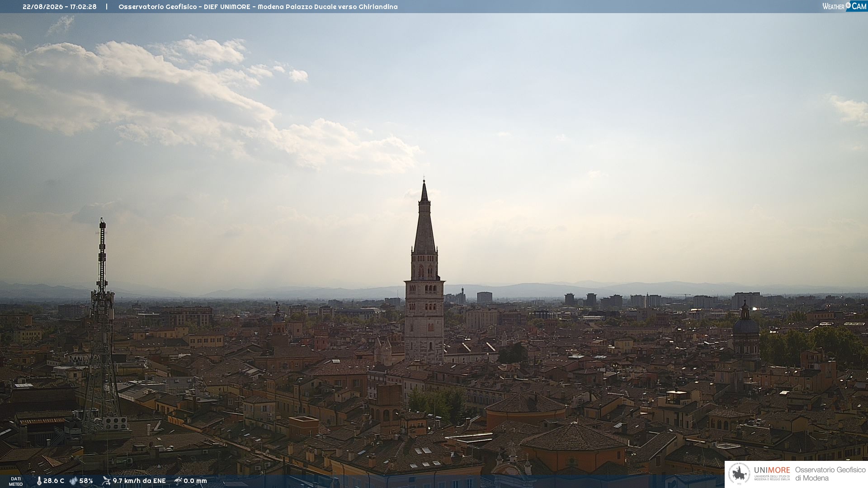Click the Osservatorio Geofisico di Modena caption

click(830, 474)
